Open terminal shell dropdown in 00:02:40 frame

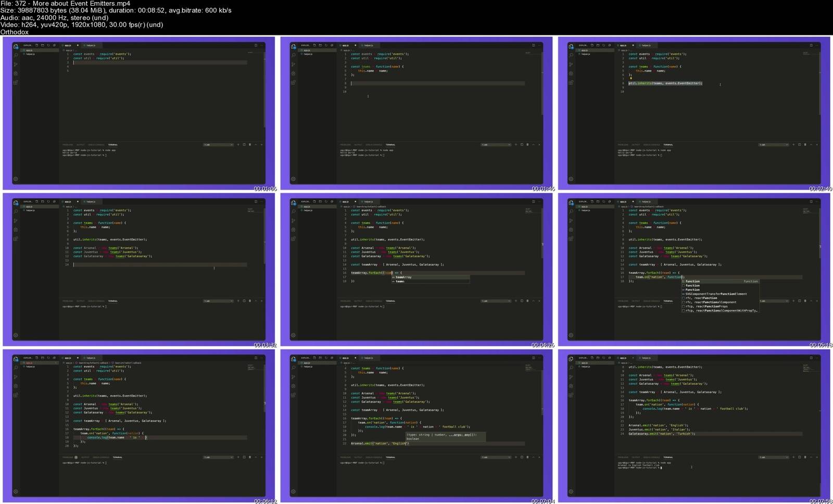point(773,145)
